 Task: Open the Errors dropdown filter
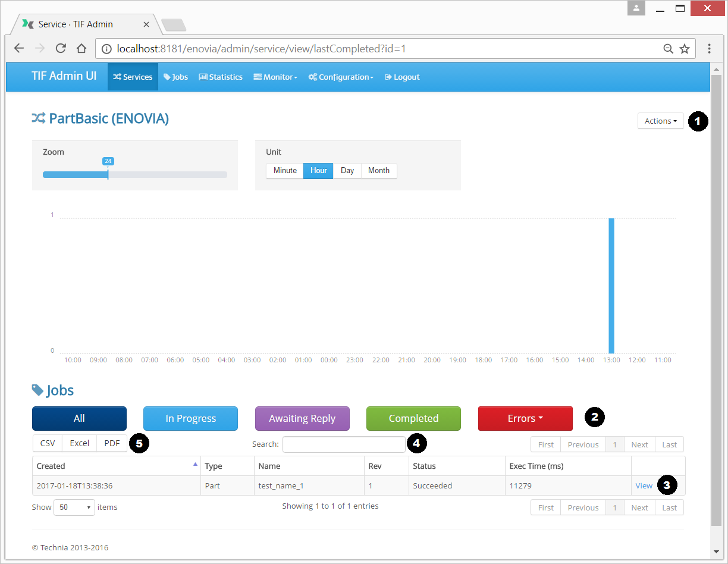pyautogui.click(x=525, y=419)
